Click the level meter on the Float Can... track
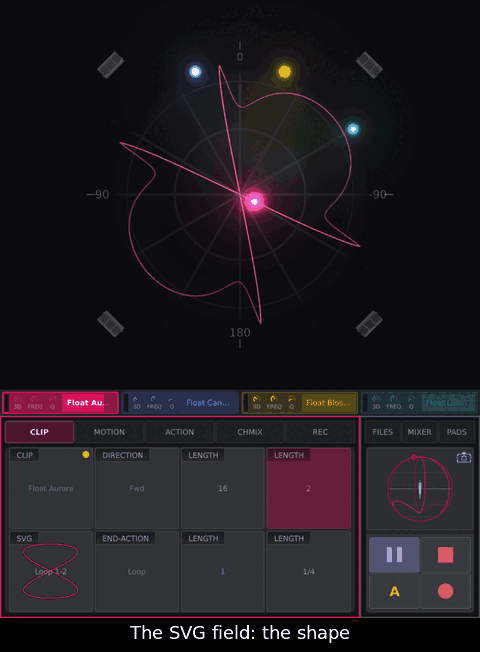The width and height of the screenshot is (480, 652). point(126,403)
